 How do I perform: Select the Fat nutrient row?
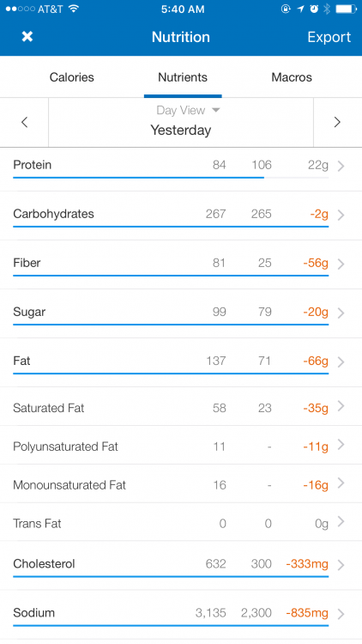(181, 362)
